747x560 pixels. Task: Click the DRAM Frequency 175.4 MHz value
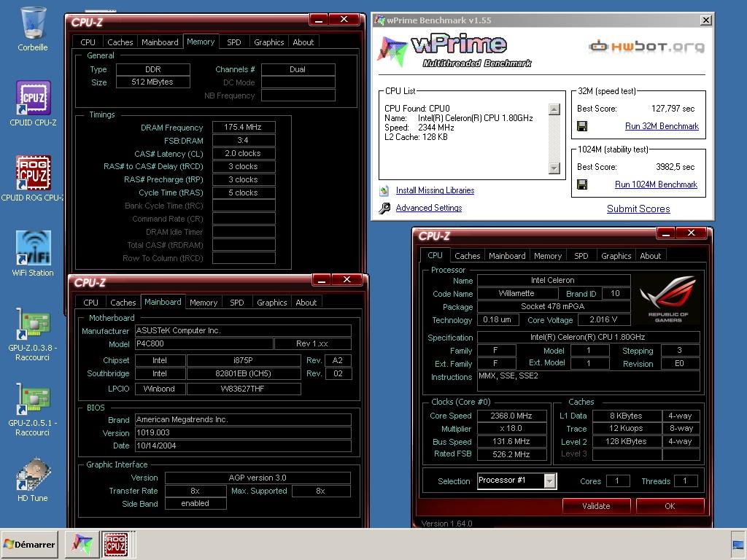point(244,127)
